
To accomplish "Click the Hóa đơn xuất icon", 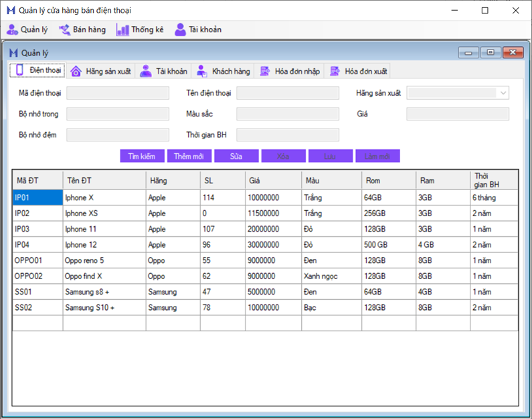I will click(x=335, y=71).
